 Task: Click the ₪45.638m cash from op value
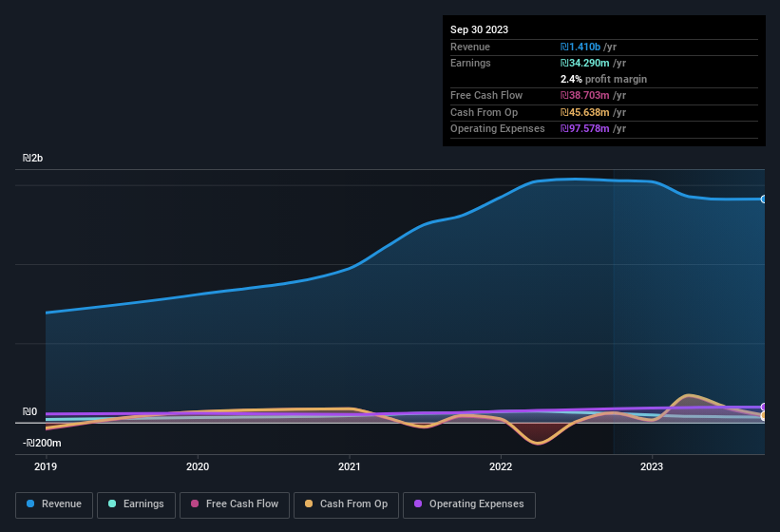click(x=584, y=112)
